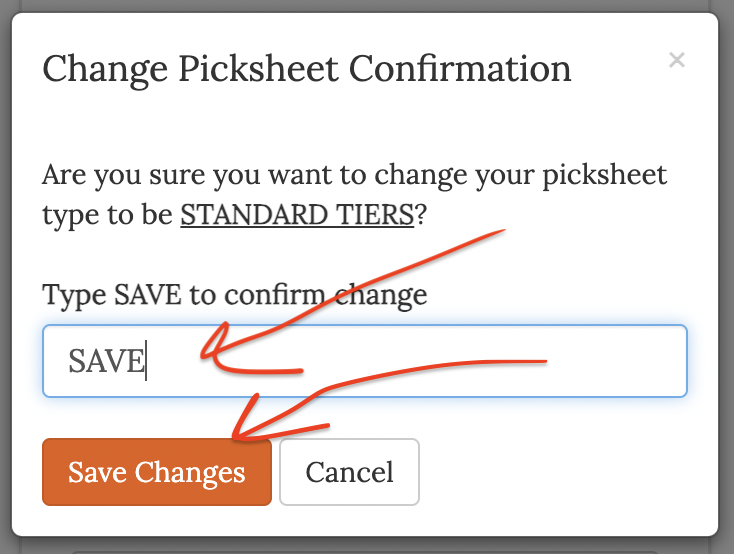Viewport: 734px width, 554px height.
Task: Click the underlined STANDARD TIERS text
Action: pyautogui.click(x=297, y=215)
